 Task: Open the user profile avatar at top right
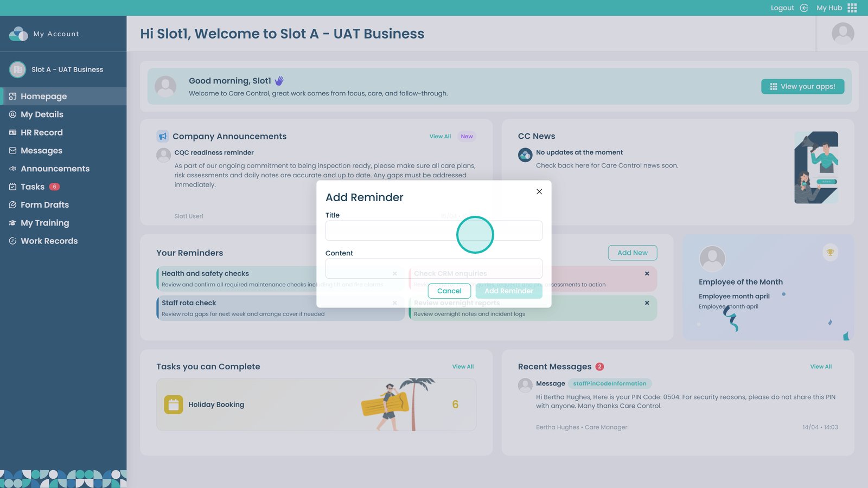coord(843,34)
